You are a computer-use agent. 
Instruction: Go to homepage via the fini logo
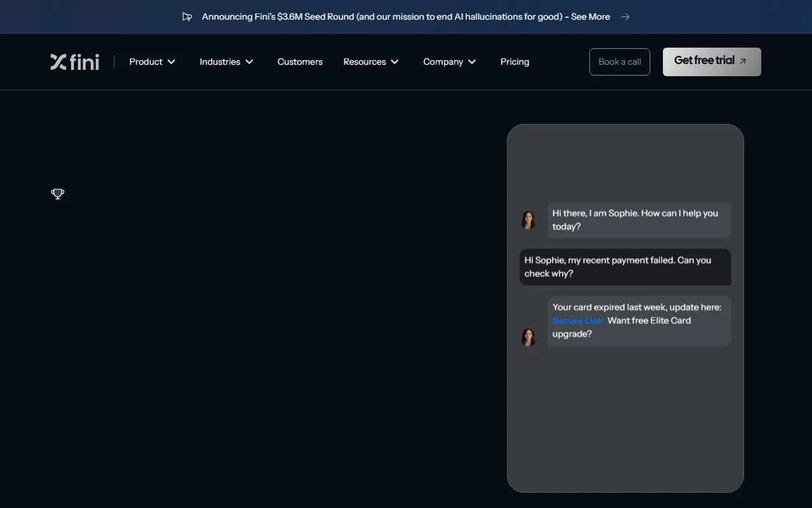(x=75, y=62)
